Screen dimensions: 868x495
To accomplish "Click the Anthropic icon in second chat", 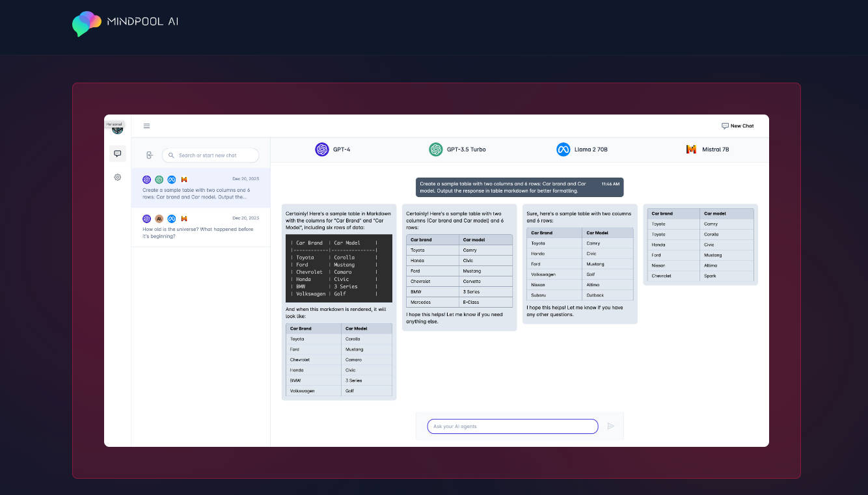I will click(x=159, y=219).
